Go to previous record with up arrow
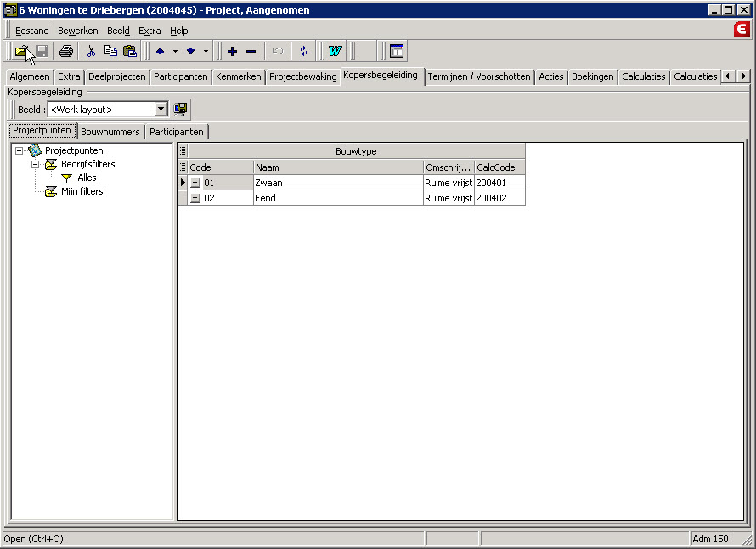 (160, 51)
